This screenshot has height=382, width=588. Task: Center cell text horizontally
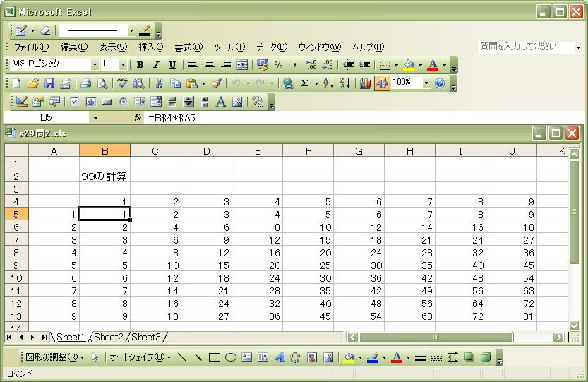(209, 65)
